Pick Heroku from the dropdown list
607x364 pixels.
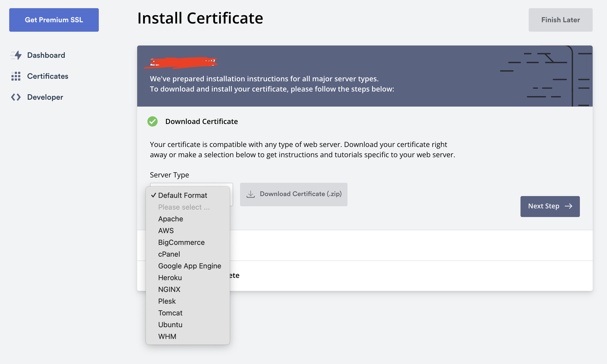188,278
